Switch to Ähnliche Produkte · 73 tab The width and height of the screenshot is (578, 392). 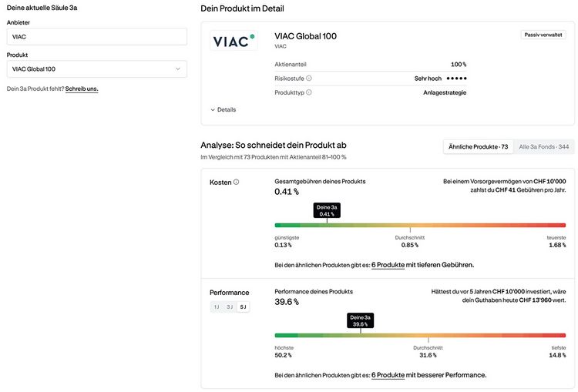[x=478, y=146]
